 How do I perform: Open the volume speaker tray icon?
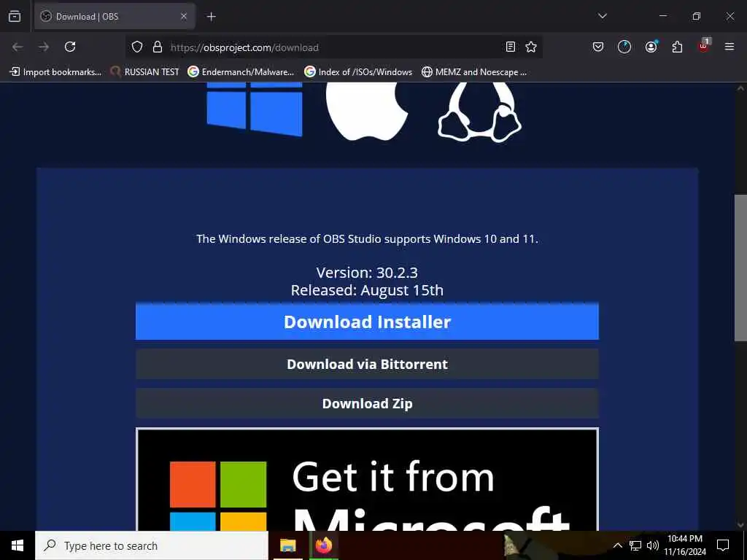pos(653,545)
